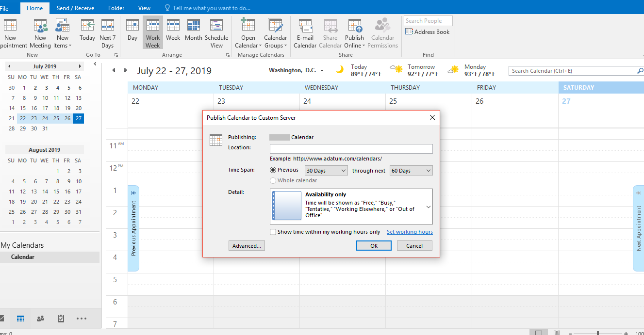Open Schedule View

[216, 33]
